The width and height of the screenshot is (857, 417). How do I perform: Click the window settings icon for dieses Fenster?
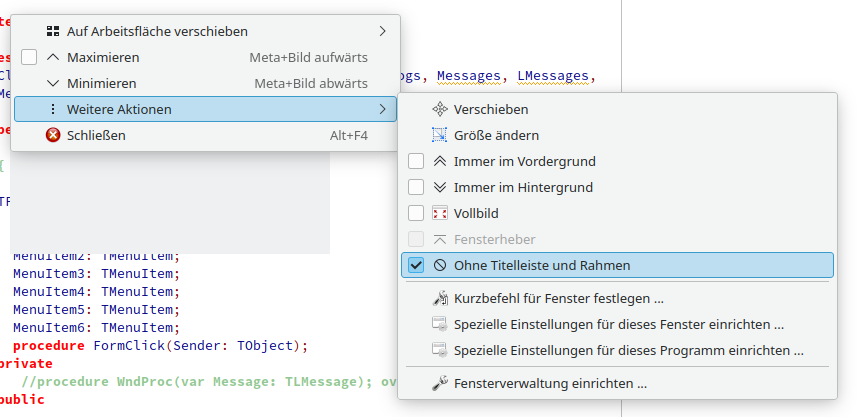pos(439,325)
